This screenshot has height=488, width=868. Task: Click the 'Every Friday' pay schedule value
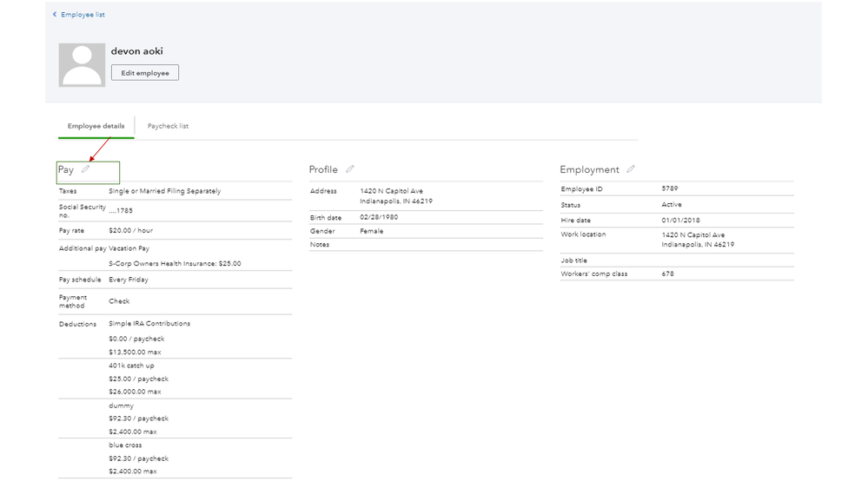[x=129, y=280]
